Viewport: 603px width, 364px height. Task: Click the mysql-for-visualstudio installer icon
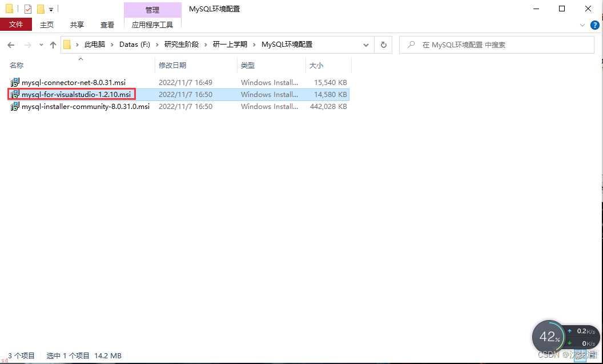coord(15,94)
